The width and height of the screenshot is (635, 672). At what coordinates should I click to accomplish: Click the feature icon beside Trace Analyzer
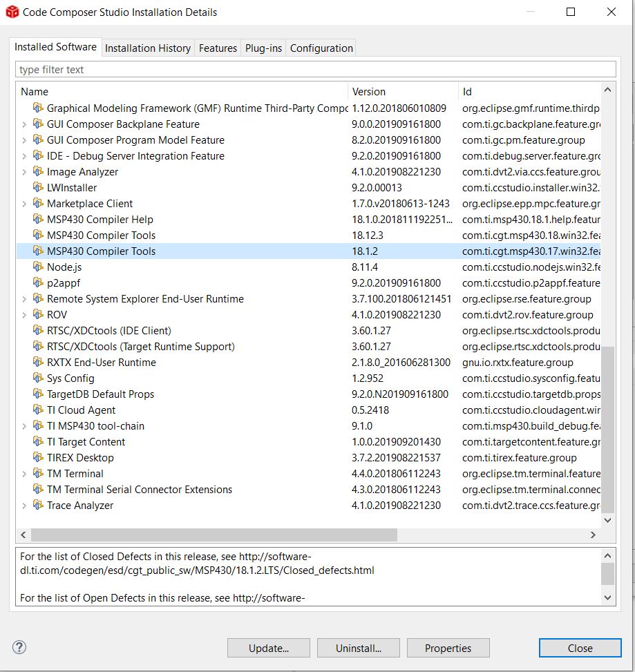(x=38, y=504)
